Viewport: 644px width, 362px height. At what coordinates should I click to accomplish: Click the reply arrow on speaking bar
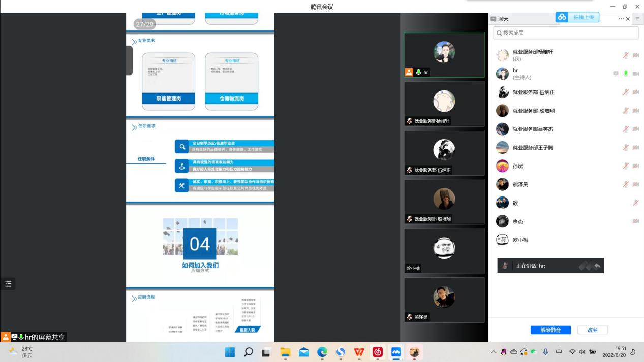coord(597,266)
